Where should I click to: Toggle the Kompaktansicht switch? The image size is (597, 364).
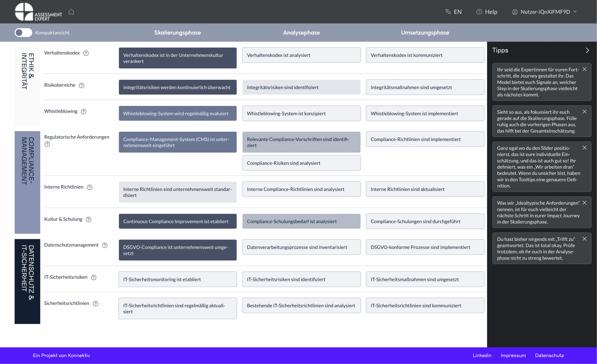23,32
